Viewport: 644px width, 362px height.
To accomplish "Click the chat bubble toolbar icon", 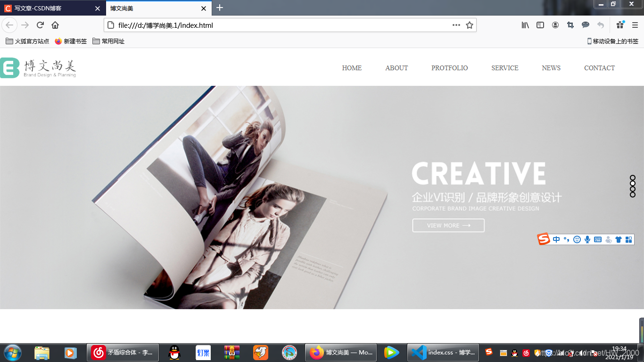I will [x=586, y=25].
